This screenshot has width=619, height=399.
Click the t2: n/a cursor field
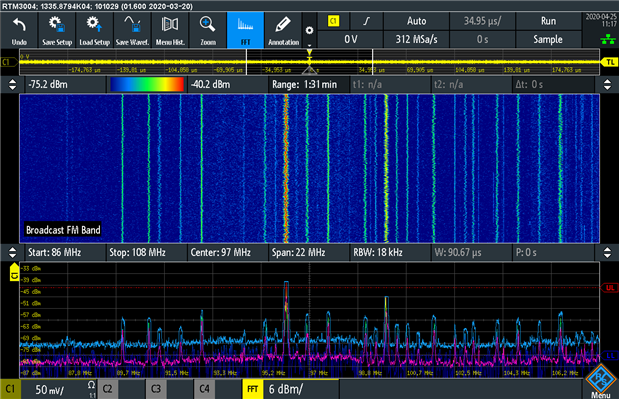click(x=472, y=84)
